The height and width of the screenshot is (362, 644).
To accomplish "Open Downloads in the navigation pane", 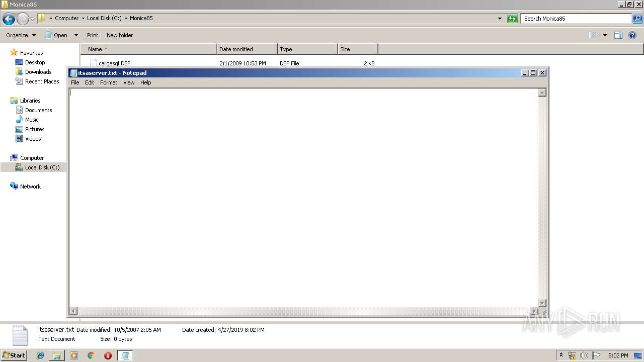I will point(38,72).
